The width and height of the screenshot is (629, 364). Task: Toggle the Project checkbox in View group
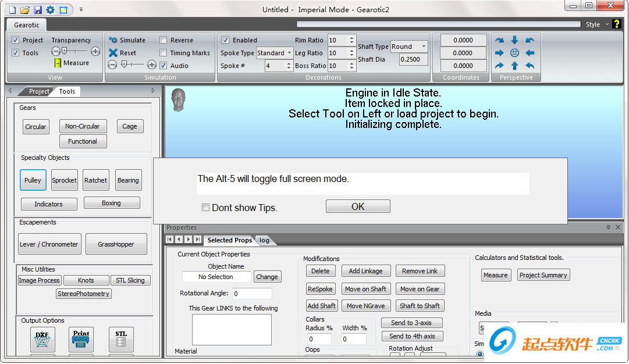pos(15,40)
